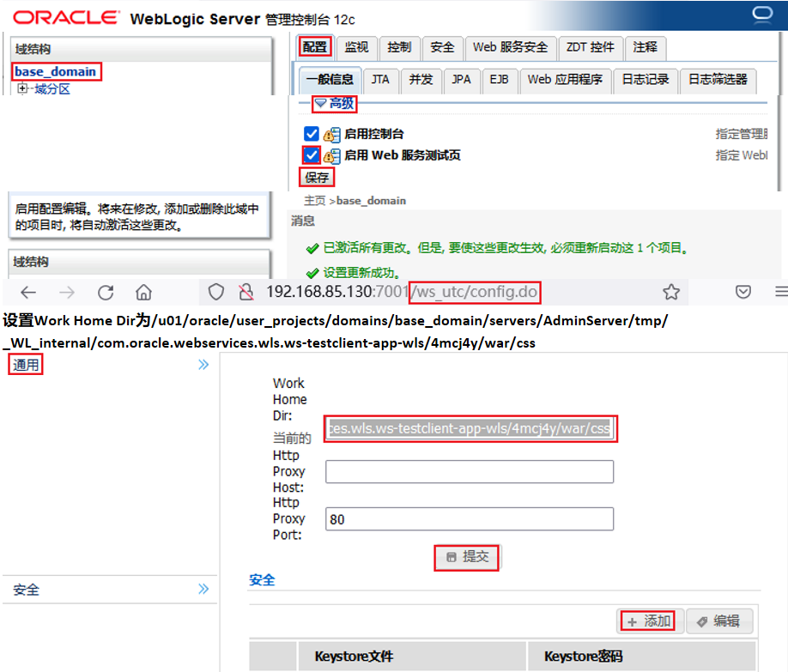Open the Web 应用程序 sub-tab

pyautogui.click(x=566, y=80)
